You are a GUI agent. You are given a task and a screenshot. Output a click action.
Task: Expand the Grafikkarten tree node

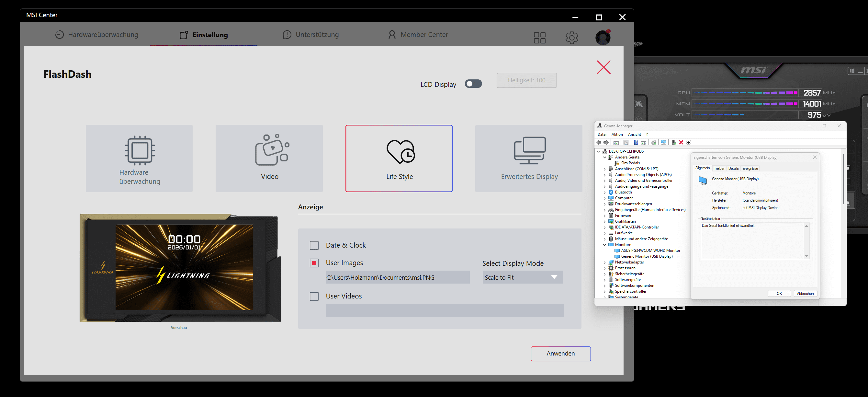tap(604, 222)
